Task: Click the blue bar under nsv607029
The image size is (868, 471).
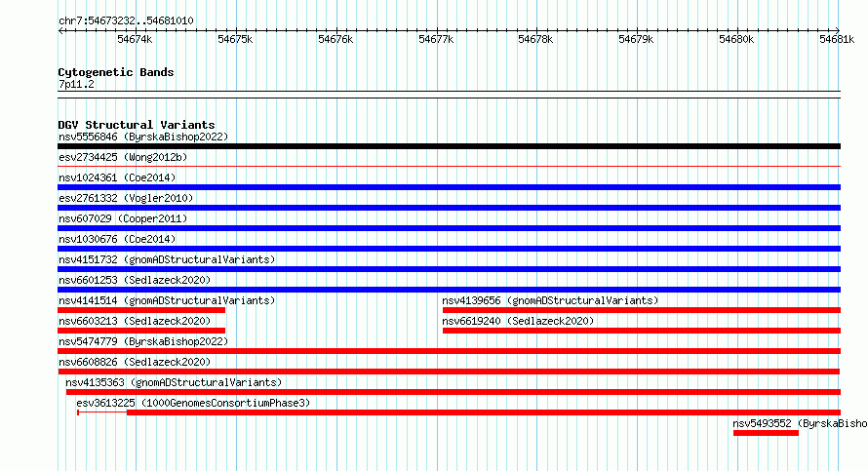Action: pos(449,228)
